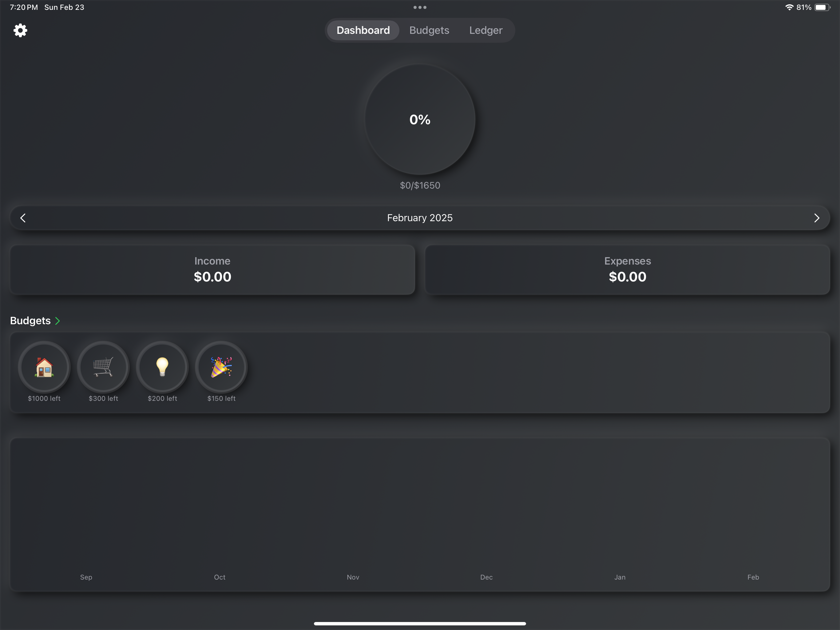The height and width of the screenshot is (630, 840).
Task: Select the Feb label on the chart
Action: tap(753, 577)
